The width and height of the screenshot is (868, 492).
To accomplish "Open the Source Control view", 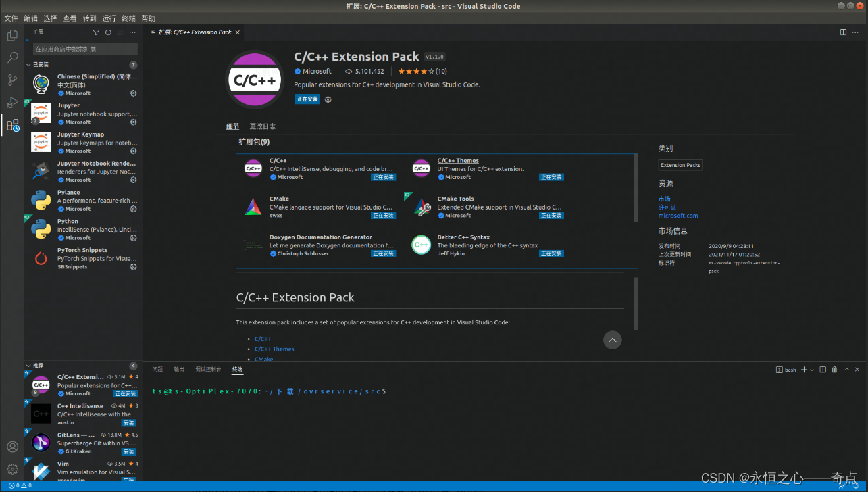I will click(12, 80).
